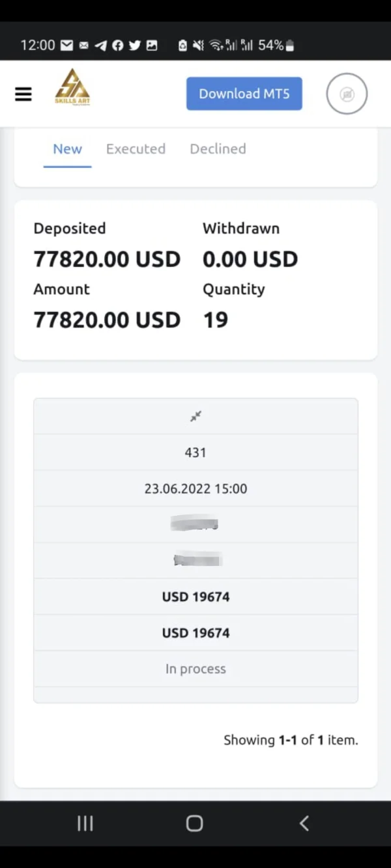
Task: Switch to the Declined tab
Action: click(218, 148)
